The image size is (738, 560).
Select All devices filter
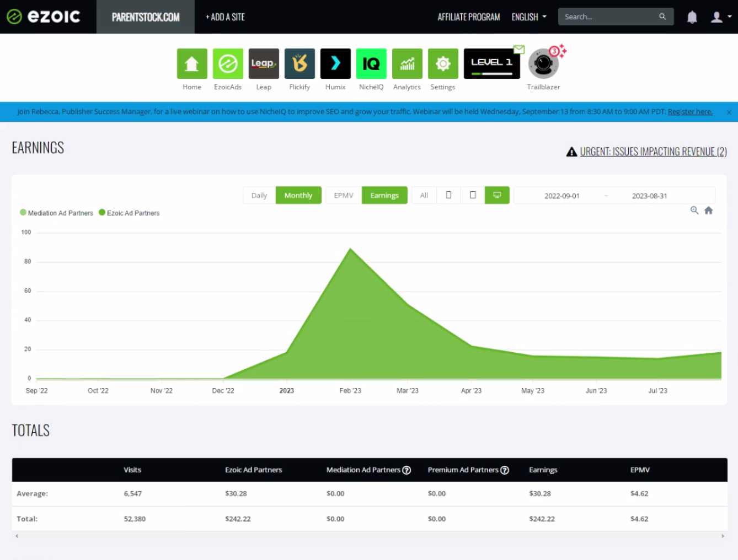click(x=424, y=195)
